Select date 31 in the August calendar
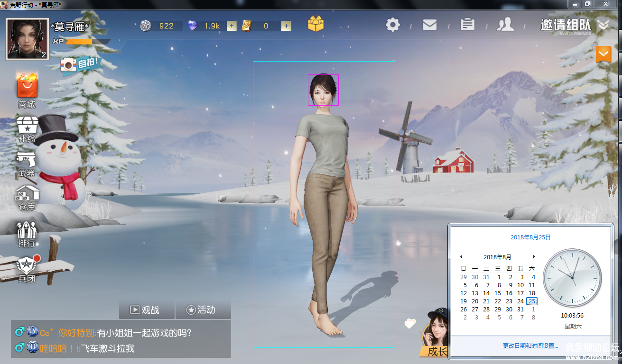 click(x=520, y=309)
